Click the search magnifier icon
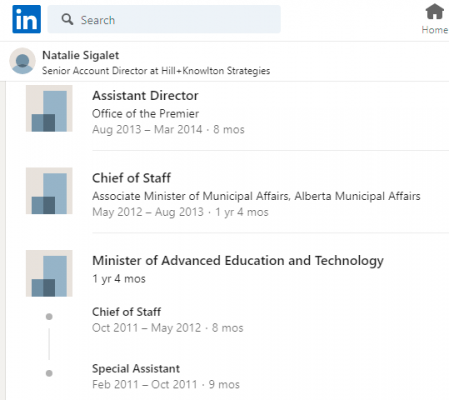Image resolution: width=449 pixels, height=400 pixels. pyautogui.click(x=67, y=19)
